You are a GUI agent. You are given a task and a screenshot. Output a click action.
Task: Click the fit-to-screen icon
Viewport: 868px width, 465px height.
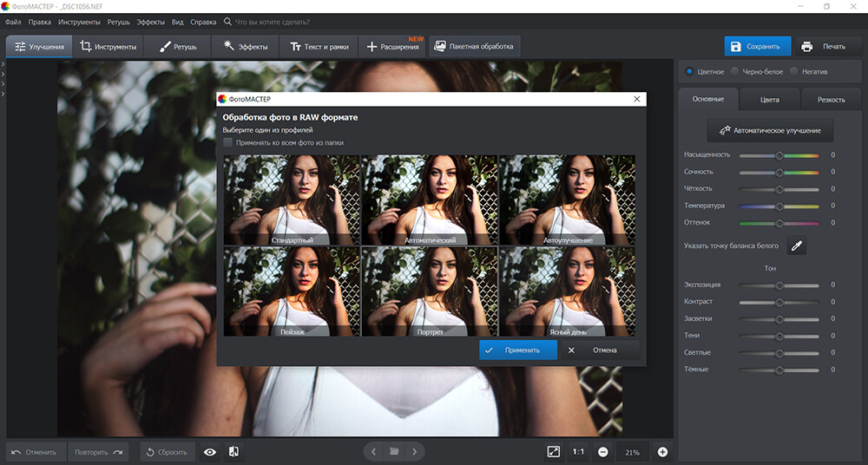[554, 452]
